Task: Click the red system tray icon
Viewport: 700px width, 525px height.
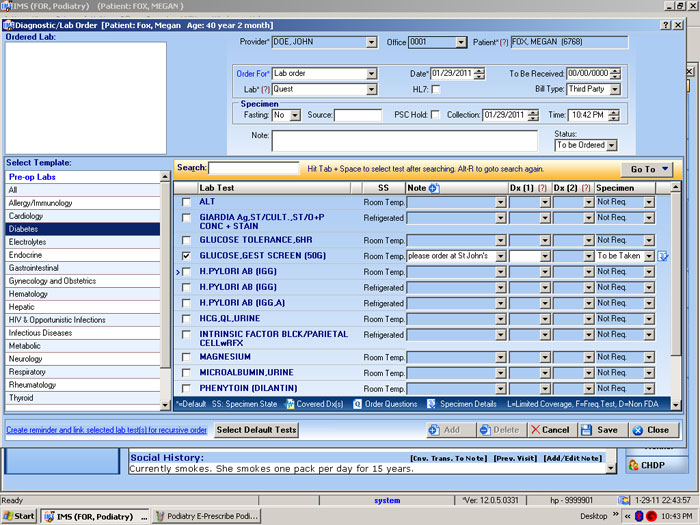Action: 651,516
